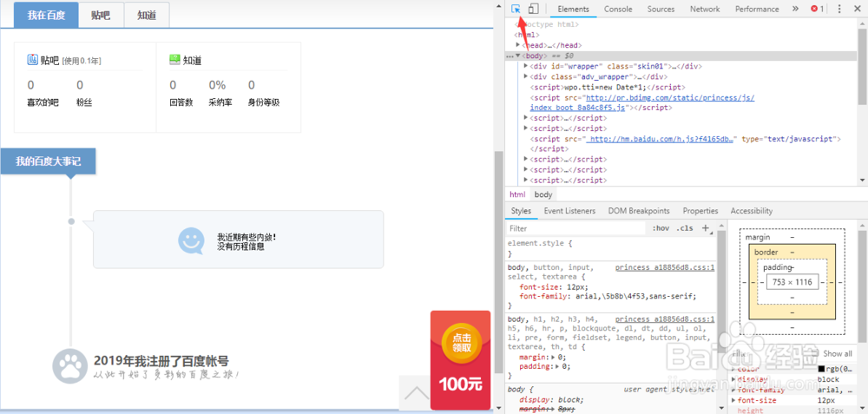The width and height of the screenshot is (868, 414).
Task: Open the Performance tab
Action: tap(757, 9)
